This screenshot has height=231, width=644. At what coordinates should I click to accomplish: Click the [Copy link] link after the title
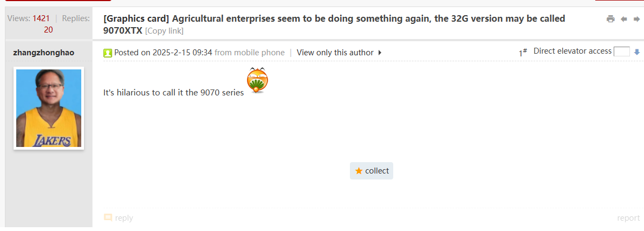coord(164,31)
